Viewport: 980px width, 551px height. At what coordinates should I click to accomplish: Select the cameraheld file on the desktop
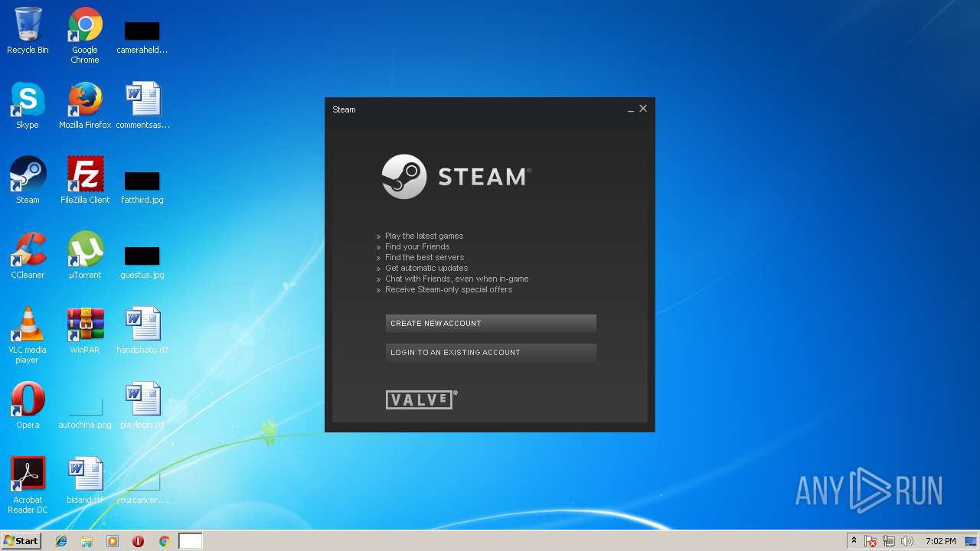pos(142,35)
